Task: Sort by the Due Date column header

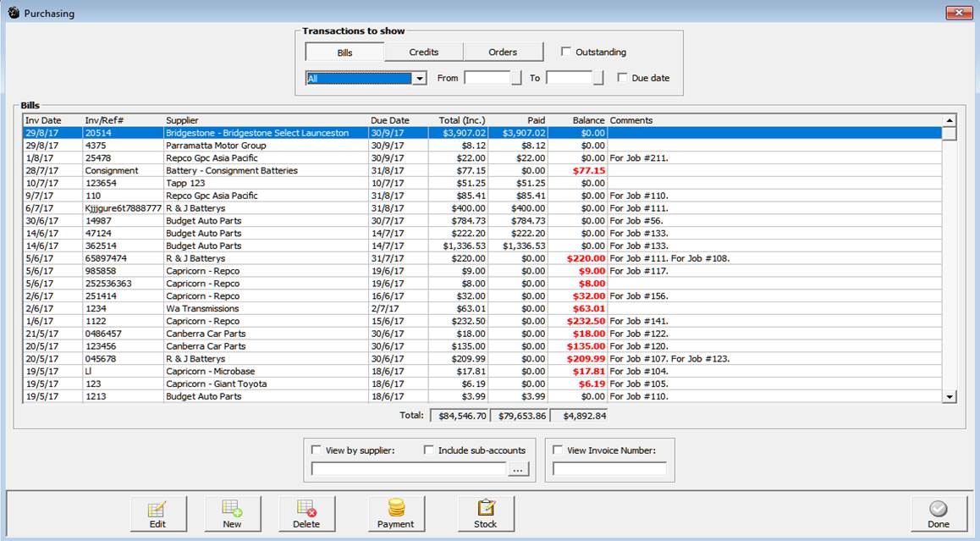Action: [389, 120]
